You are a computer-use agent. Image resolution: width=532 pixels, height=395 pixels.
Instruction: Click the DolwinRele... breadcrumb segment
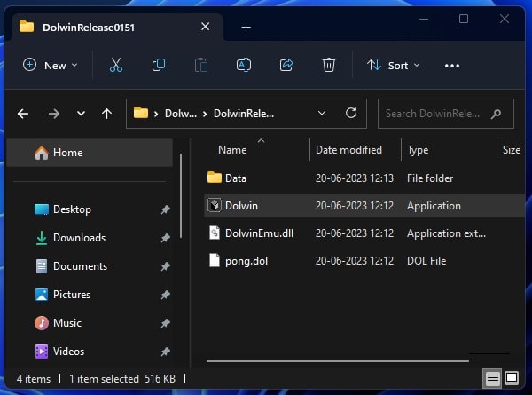pos(244,114)
